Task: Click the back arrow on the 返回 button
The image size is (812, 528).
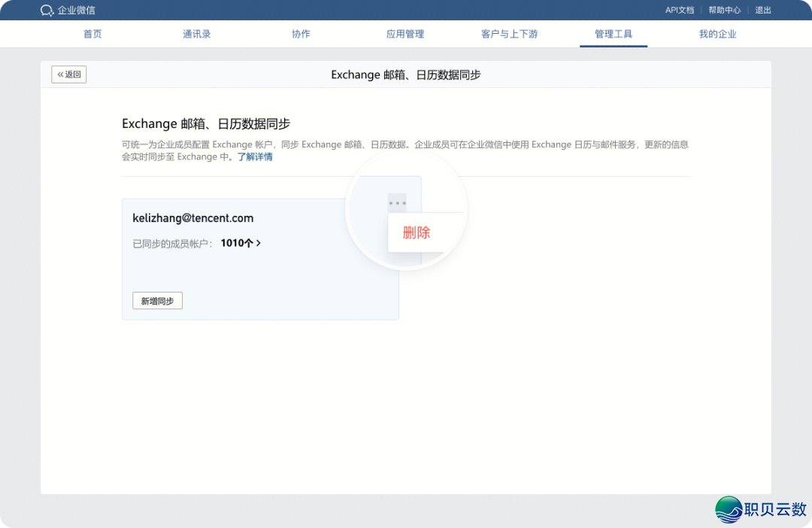Action: tap(59, 74)
